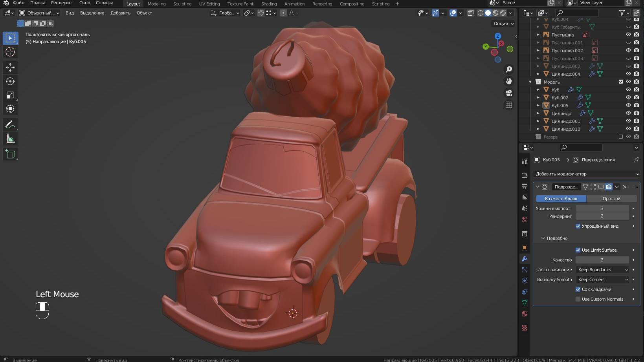
Task: Click the zoom magnifier viewport icon
Action: pyautogui.click(x=509, y=69)
